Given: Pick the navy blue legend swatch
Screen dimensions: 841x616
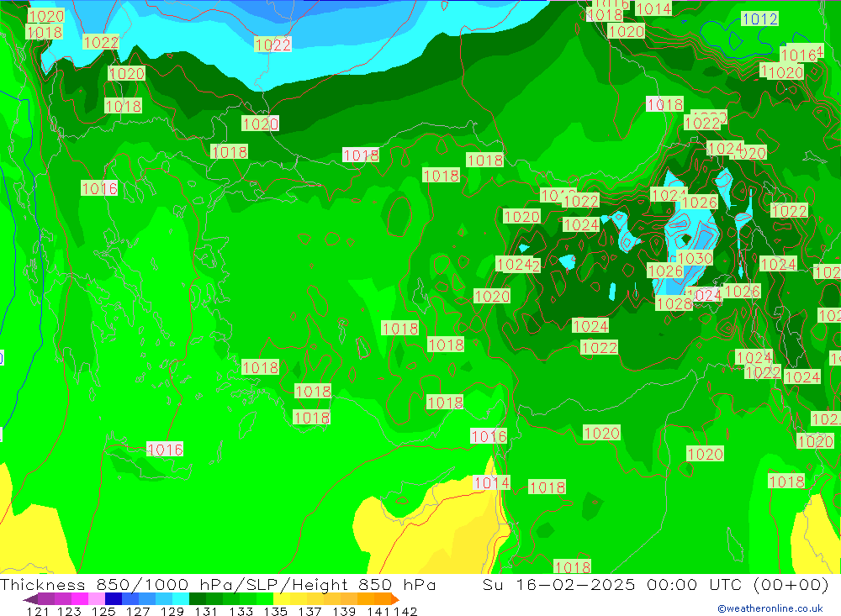Looking at the screenshot, I should pos(114,599).
